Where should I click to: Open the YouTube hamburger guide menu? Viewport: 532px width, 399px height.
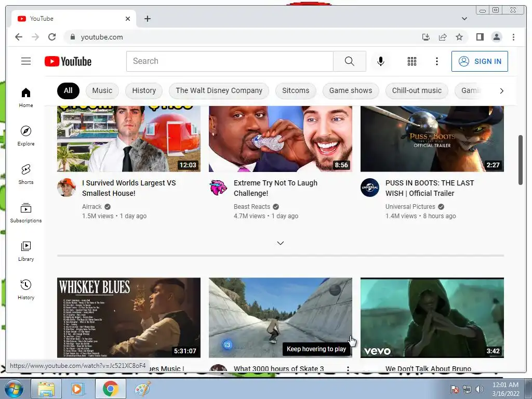click(26, 61)
